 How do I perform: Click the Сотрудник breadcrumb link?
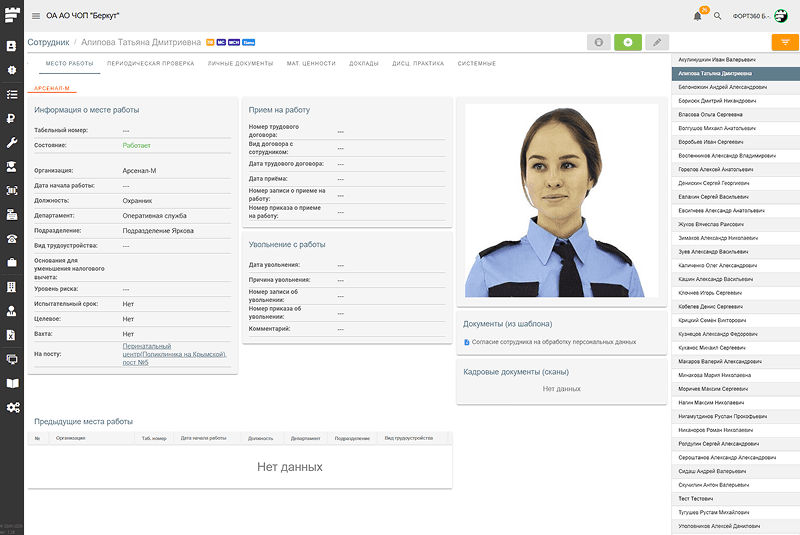[x=48, y=43]
